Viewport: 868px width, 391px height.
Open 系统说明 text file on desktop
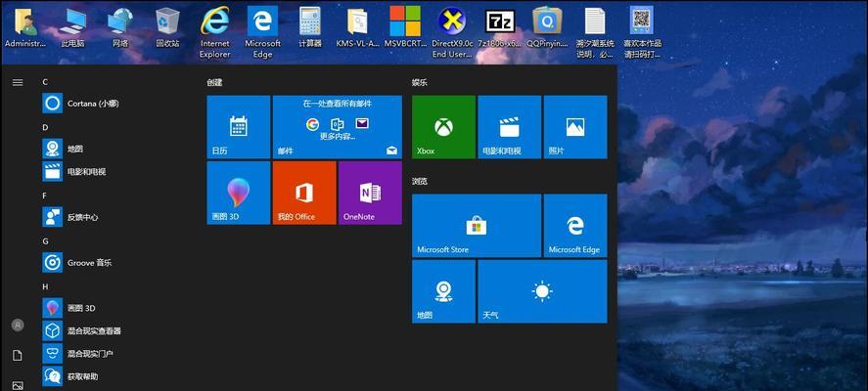(595, 32)
